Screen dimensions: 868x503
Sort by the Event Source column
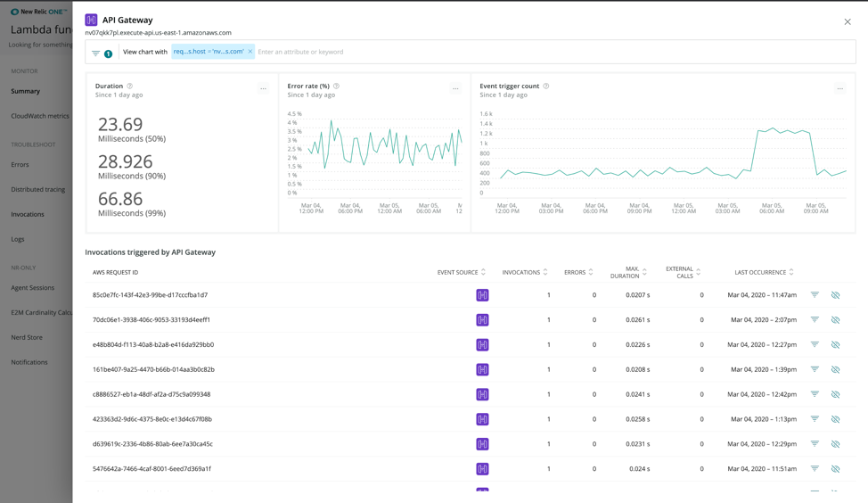coord(461,272)
